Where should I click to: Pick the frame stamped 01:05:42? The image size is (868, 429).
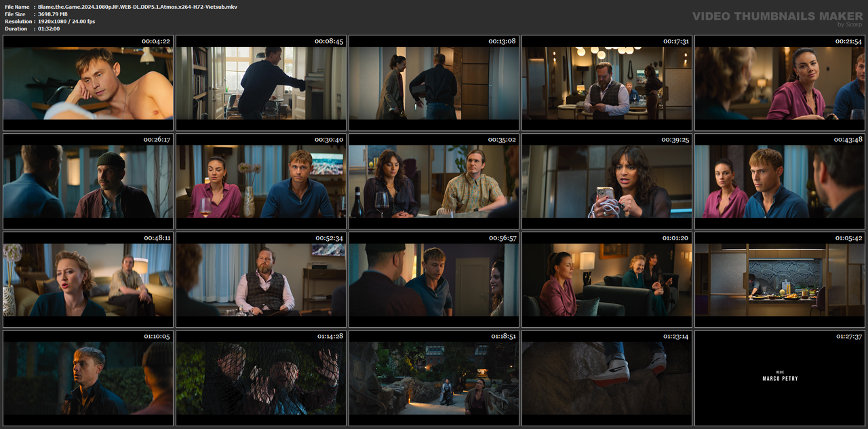pos(780,280)
